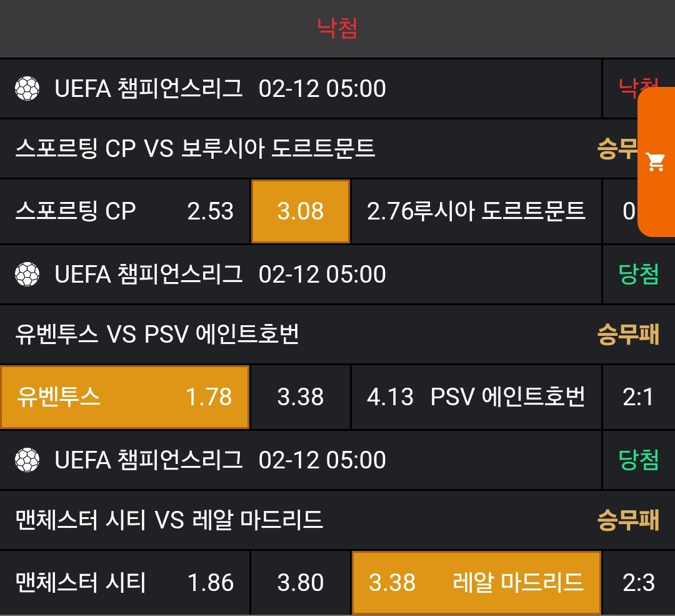
Task: Select 스포르팅 CP home win odds 2.53
Action: coord(125,211)
